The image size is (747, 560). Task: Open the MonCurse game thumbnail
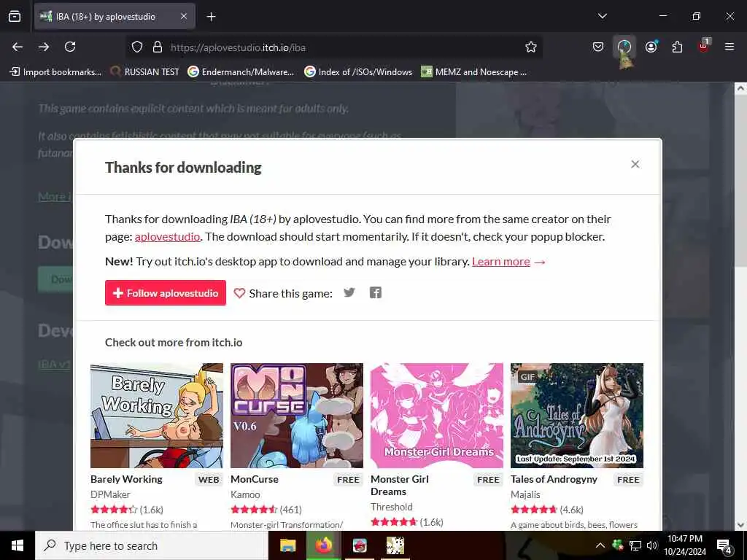[297, 416]
